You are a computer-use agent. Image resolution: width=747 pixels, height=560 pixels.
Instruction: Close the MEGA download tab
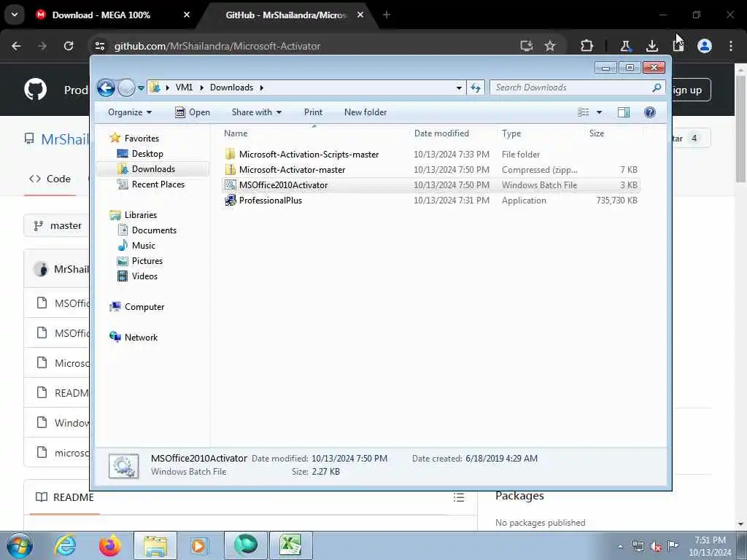187,15
